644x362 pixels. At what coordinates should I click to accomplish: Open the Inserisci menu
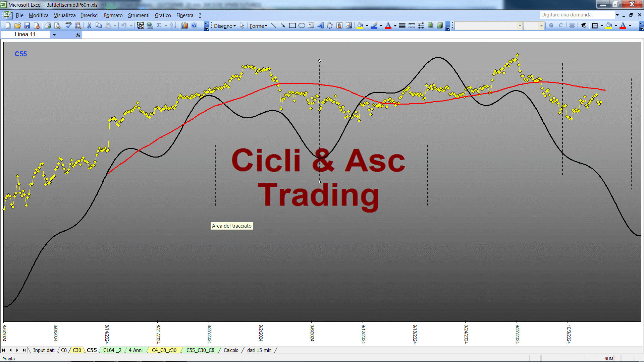click(90, 15)
